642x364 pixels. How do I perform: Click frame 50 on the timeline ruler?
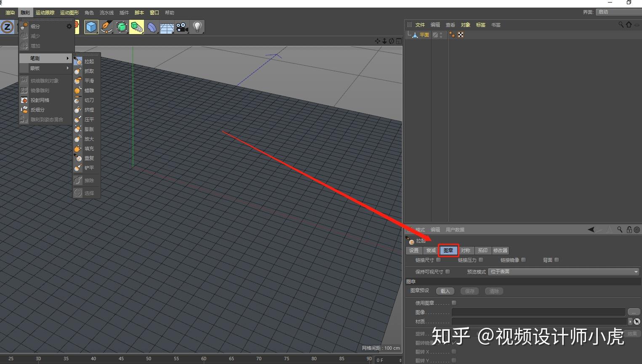148,359
